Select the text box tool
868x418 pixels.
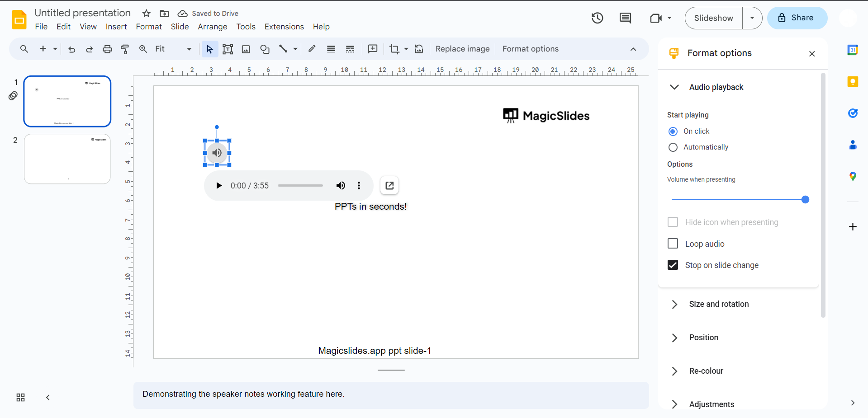(228, 49)
